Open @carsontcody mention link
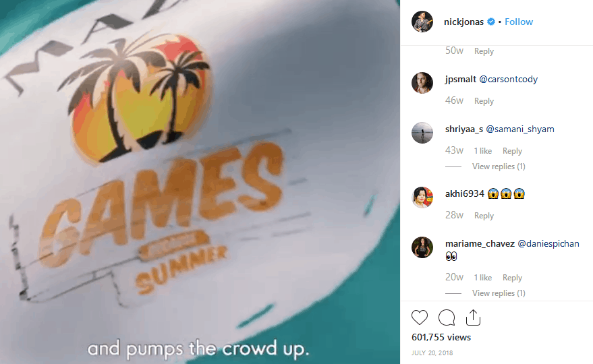 (x=508, y=79)
